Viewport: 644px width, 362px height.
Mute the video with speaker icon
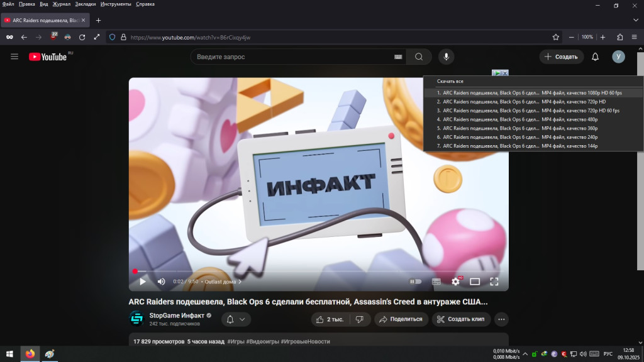coord(161,282)
